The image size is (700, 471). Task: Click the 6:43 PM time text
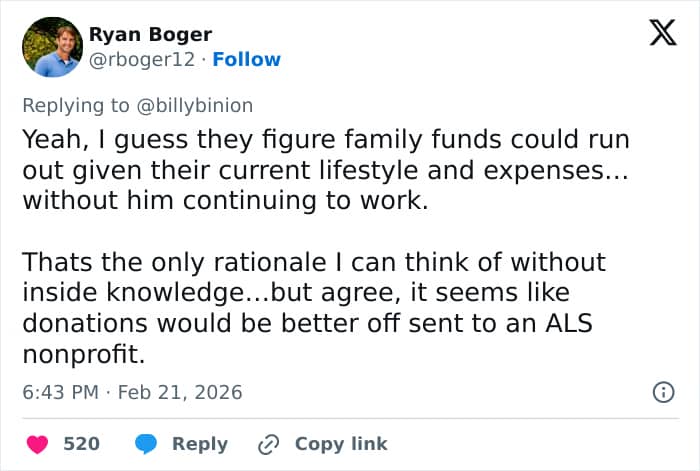click(60, 392)
